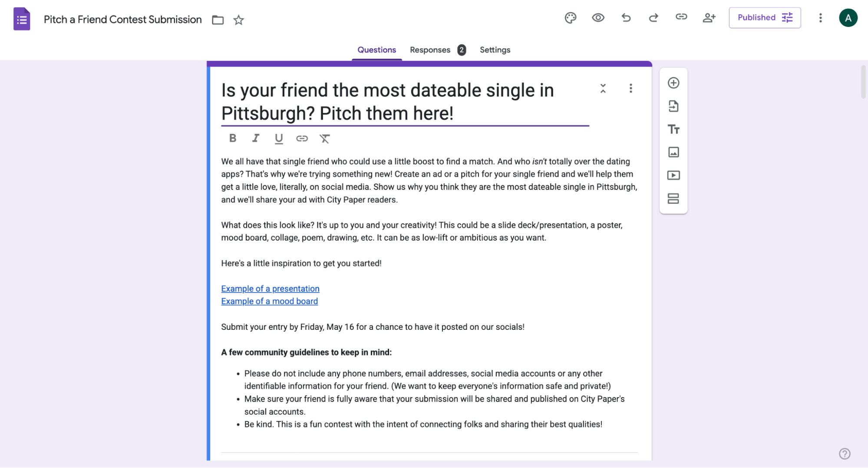868x468 pixels.
Task: Toggle italic text formatting
Action: 256,138
